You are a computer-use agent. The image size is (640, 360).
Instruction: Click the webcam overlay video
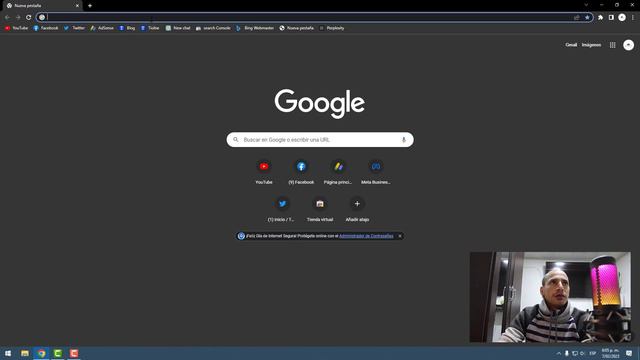[550, 297]
